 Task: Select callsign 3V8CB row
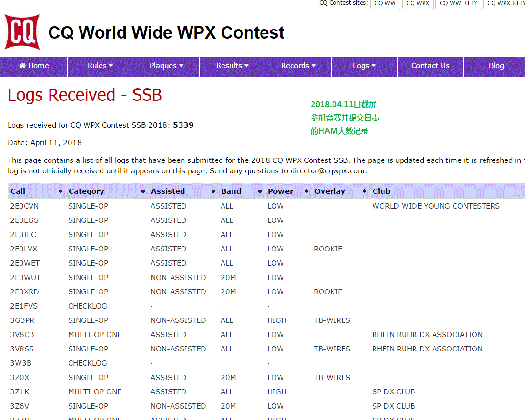[x=22, y=335]
